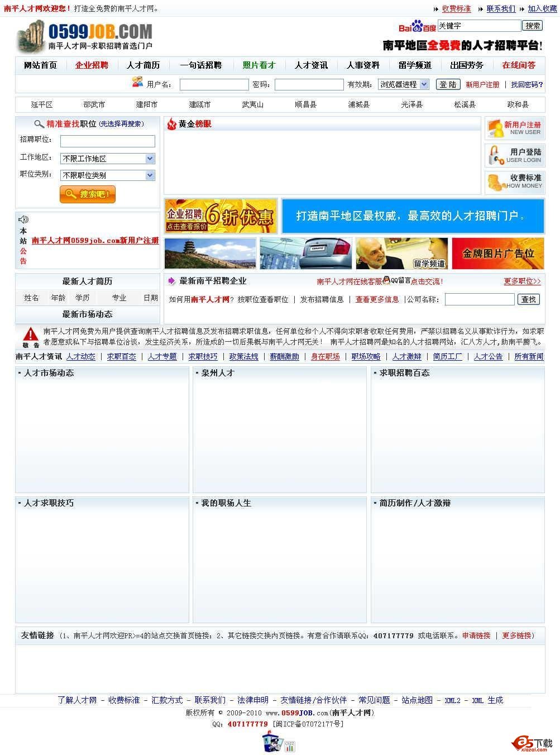Open 网站首页 in main navigation
Image resolution: width=560 pixels, height=755 pixels.
(40, 65)
